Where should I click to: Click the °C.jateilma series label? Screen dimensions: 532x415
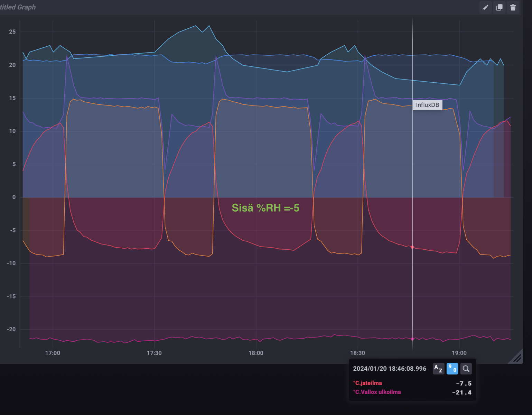click(x=367, y=383)
